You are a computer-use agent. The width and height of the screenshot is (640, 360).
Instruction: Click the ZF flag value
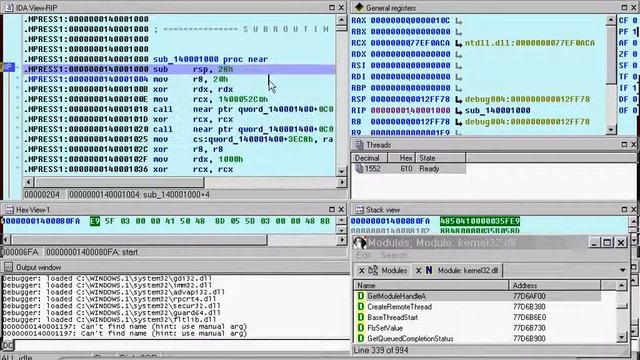[635, 54]
